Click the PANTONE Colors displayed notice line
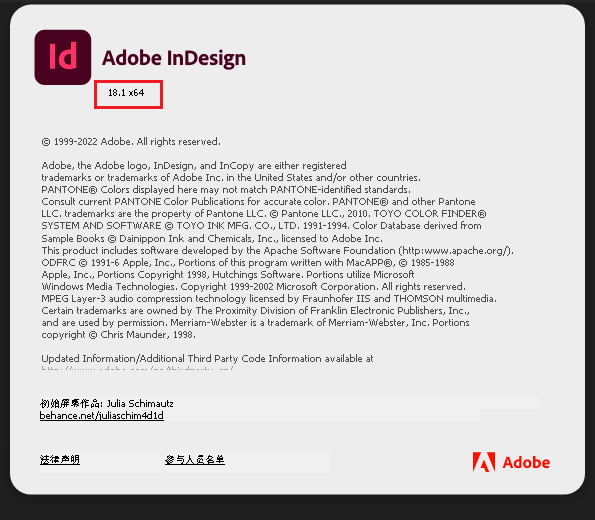Viewport: 595px width, 520px height. point(226,189)
